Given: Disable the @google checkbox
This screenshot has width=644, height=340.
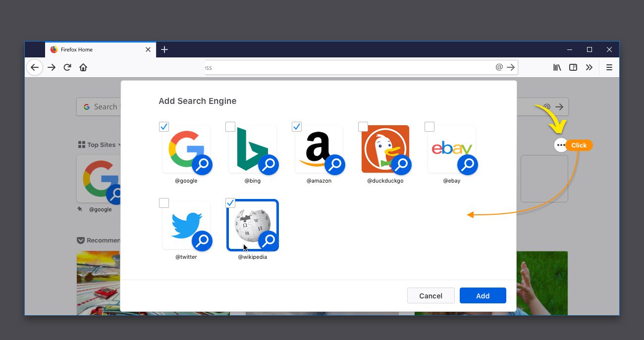Looking at the screenshot, I should pos(164,127).
